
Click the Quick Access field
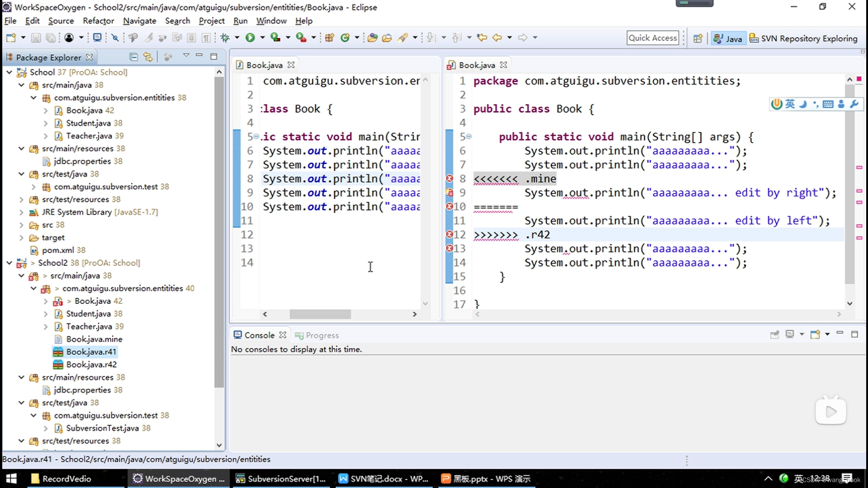[653, 38]
